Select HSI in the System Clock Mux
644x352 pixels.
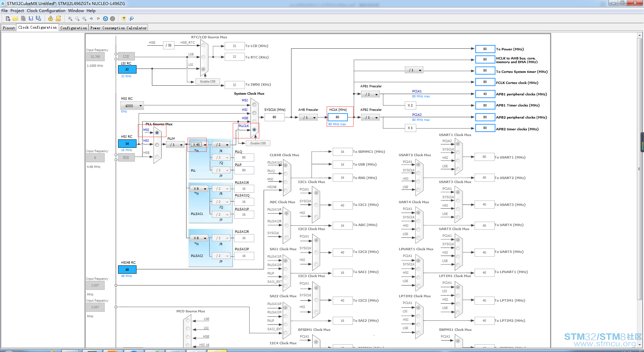tap(254, 113)
